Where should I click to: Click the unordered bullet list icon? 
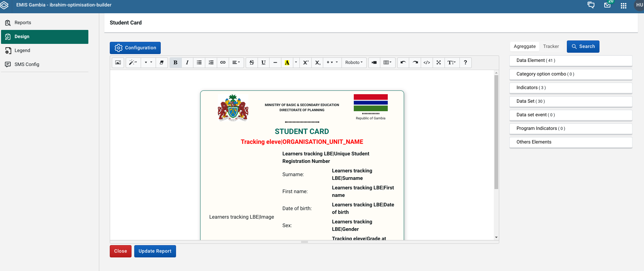coord(199,63)
